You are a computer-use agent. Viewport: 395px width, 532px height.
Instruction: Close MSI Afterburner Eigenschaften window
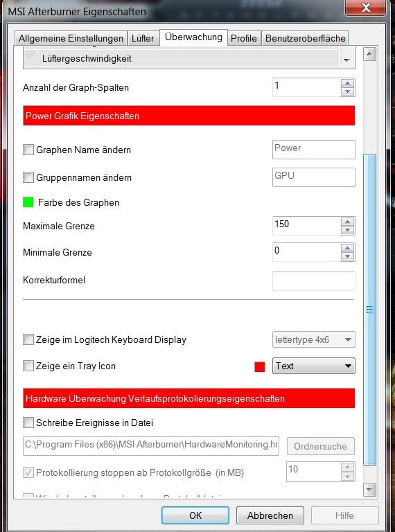point(366,8)
